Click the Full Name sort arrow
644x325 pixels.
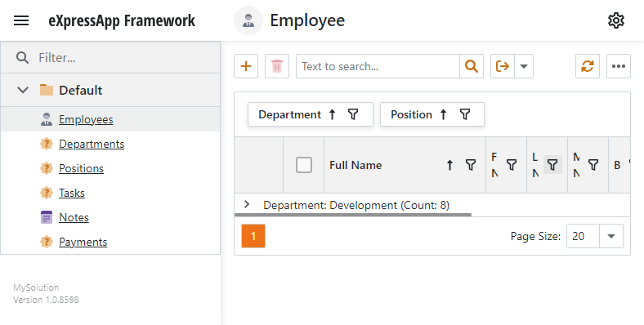click(449, 165)
